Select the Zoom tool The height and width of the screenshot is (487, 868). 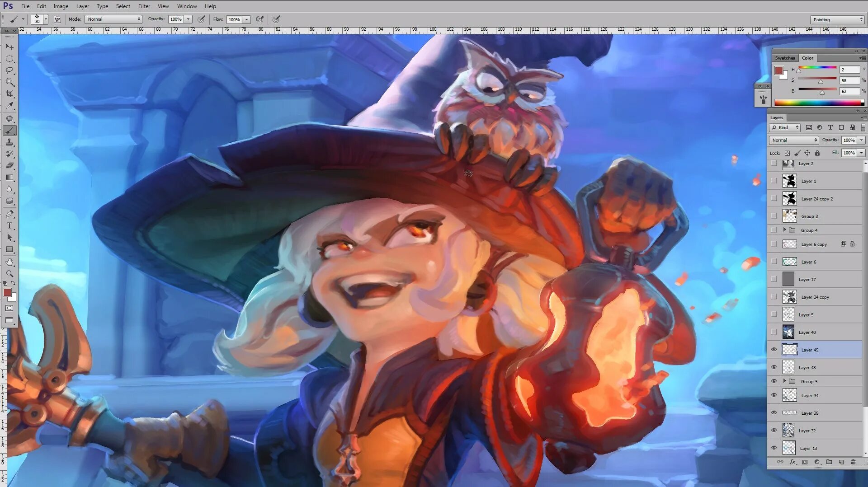pyautogui.click(x=9, y=274)
